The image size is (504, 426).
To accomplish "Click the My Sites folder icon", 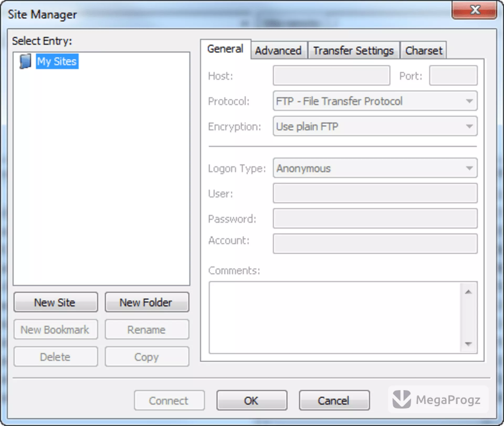I will point(25,61).
